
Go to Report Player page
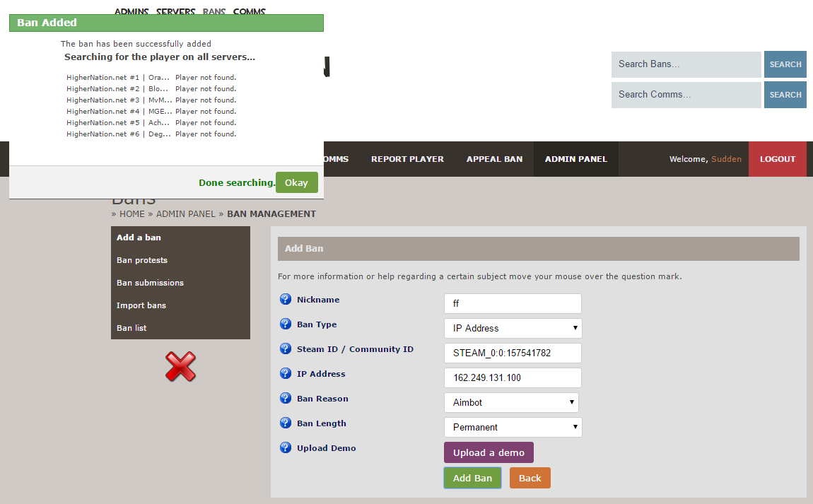407,159
